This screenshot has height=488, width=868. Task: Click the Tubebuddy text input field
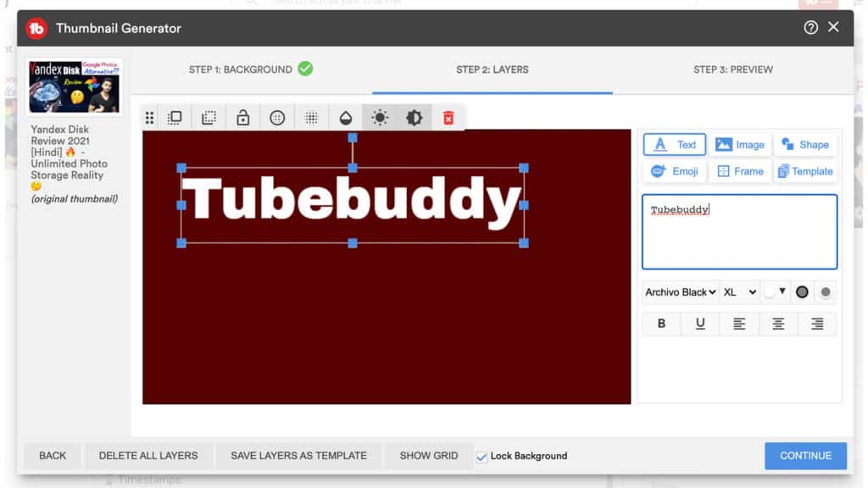point(739,232)
